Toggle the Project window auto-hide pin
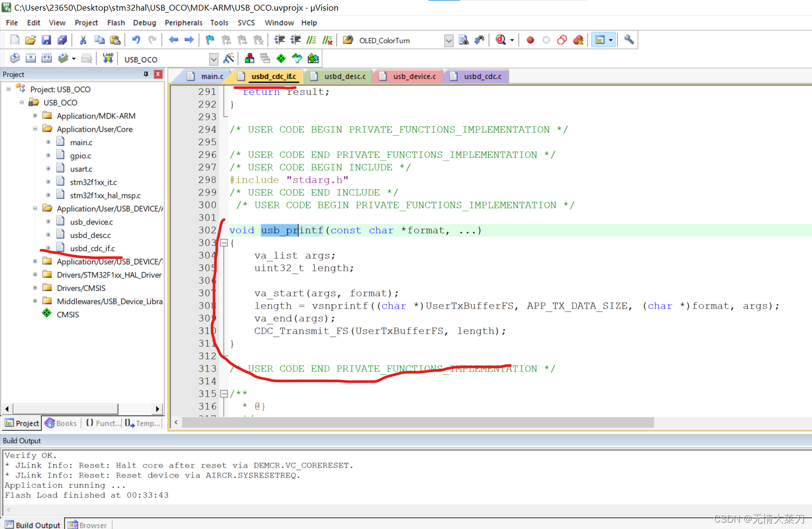812x529 pixels. click(x=146, y=74)
